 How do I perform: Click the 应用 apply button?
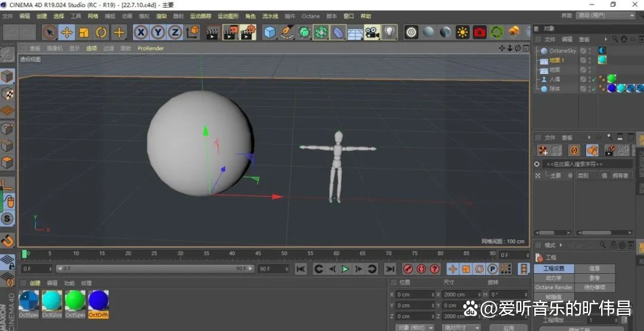click(x=509, y=327)
